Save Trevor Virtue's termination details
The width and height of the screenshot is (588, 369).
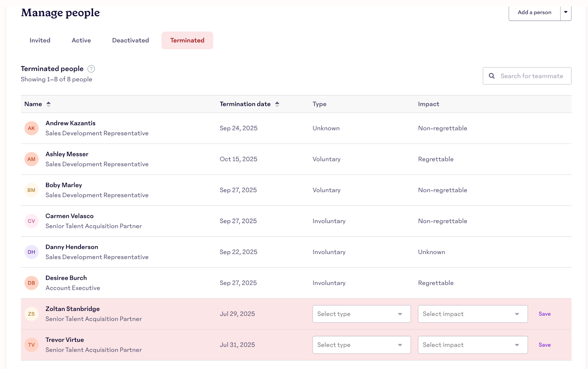[x=544, y=345]
